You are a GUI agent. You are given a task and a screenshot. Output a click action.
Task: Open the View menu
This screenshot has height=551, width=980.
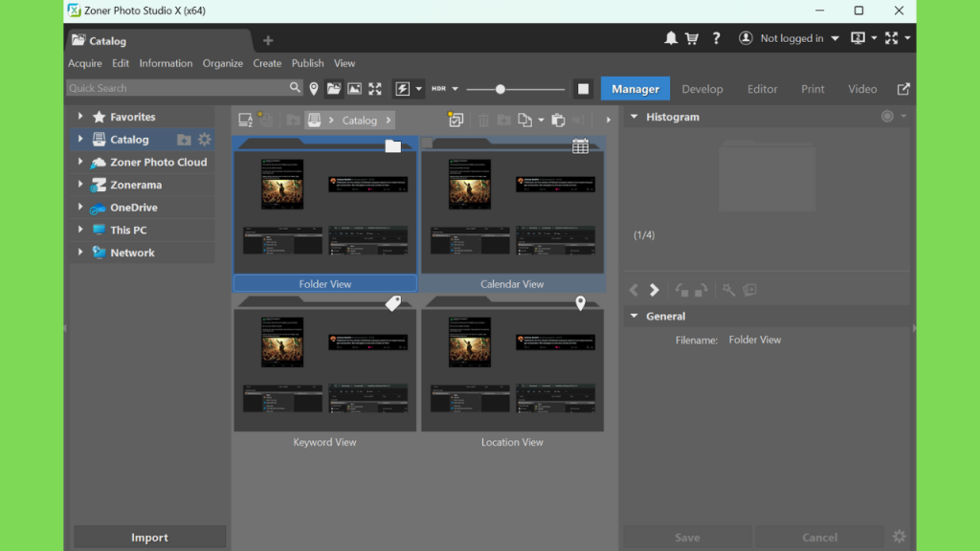click(x=345, y=63)
